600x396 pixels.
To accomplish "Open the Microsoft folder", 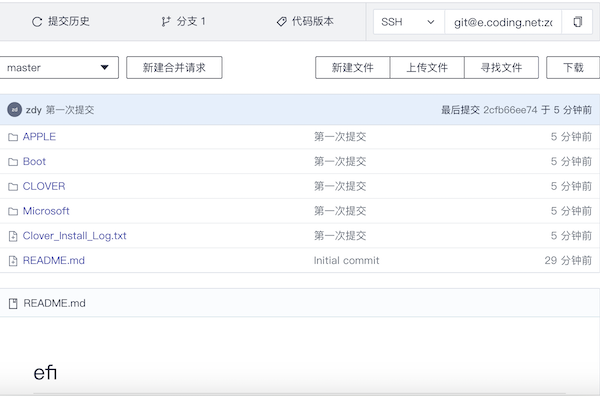I will (x=46, y=211).
